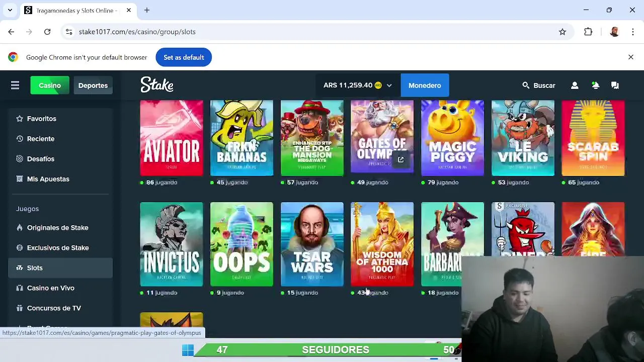The height and width of the screenshot is (362, 644).
Task: Open Windows Start button in overlay
Action: coord(188,350)
